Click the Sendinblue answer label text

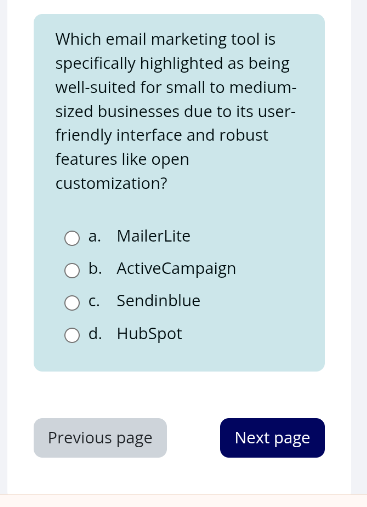pos(158,301)
